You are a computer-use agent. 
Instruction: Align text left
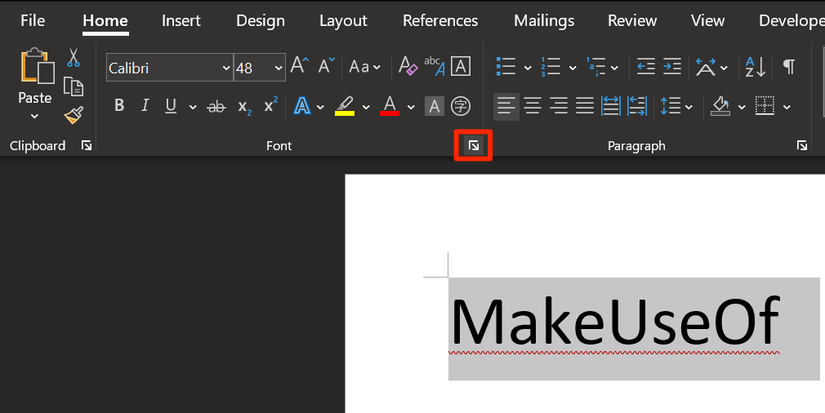[x=506, y=107]
